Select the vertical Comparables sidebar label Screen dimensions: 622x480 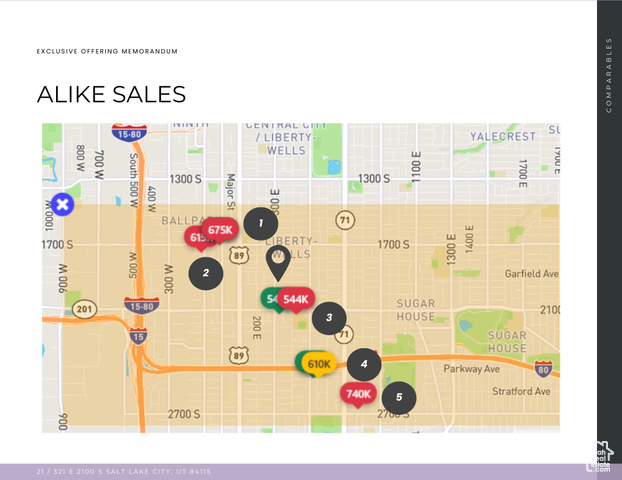[x=609, y=75]
